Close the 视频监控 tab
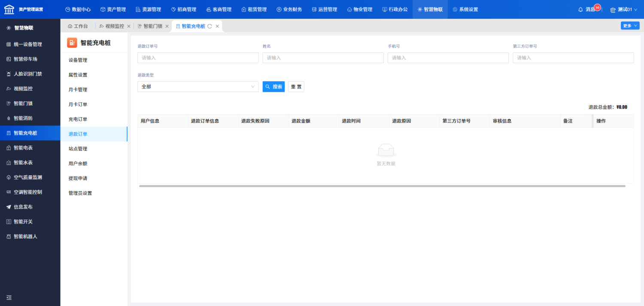This screenshot has height=306, width=644. [129, 26]
